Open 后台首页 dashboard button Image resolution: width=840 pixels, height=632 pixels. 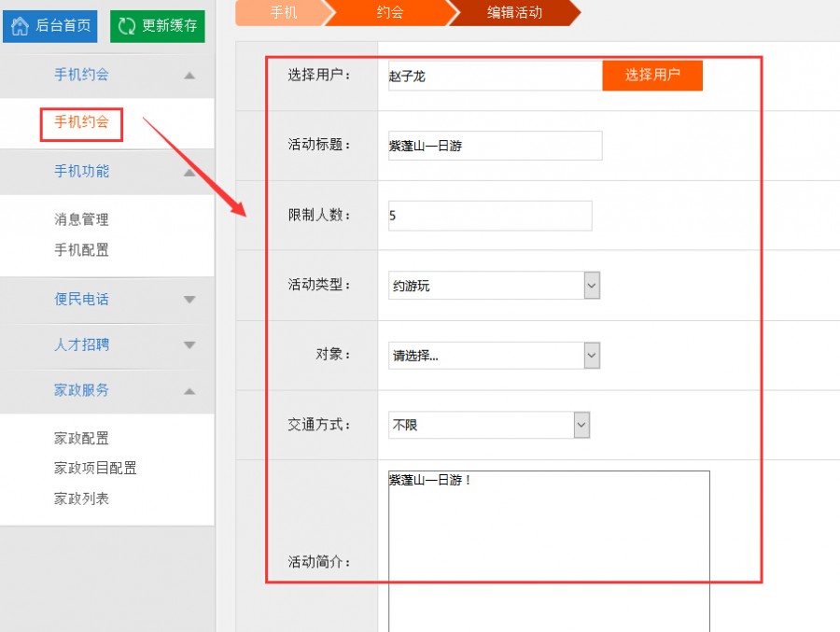[x=49, y=26]
